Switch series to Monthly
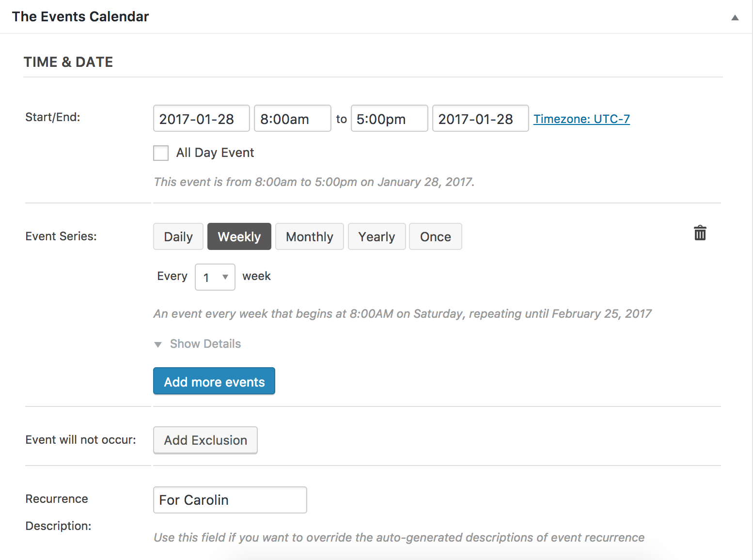 309,236
